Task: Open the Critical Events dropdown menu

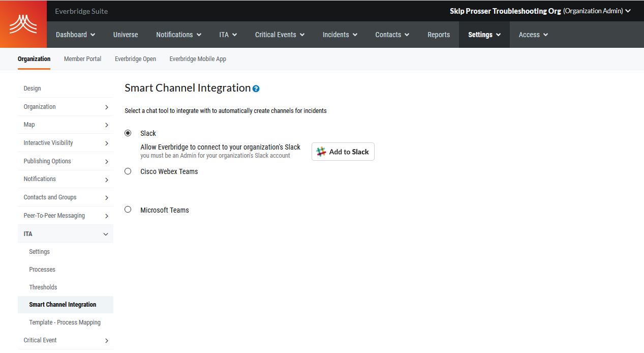Action: click(280, 35)
